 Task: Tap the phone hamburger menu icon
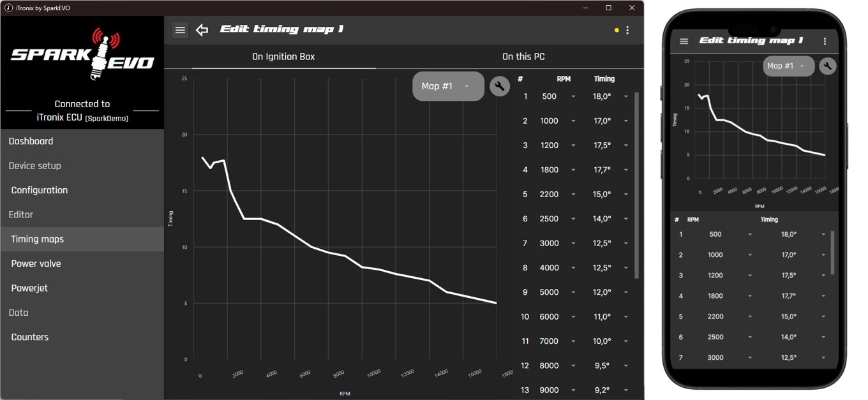pos(684,41)
